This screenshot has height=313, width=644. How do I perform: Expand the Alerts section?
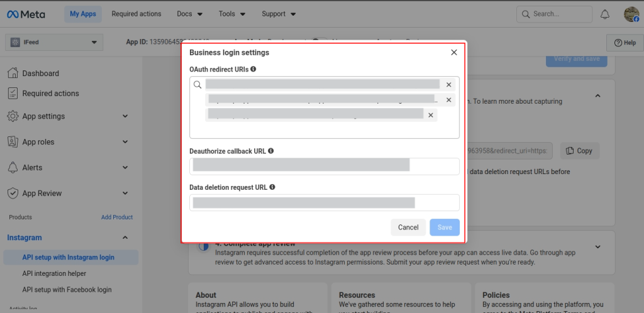coord(125,167)
